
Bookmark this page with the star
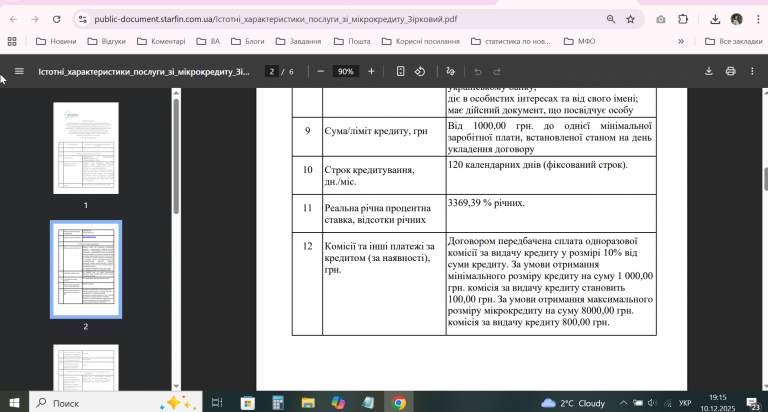point(630,19)
